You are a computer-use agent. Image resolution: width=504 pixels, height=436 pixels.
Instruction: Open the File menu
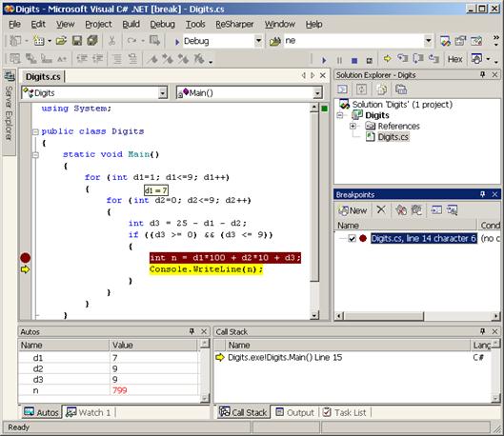click(x=14, y=24)
